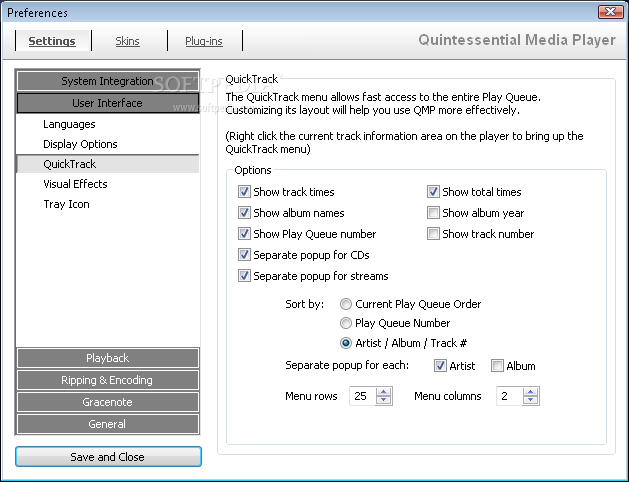Select Languages in the sidebar
The height and width of the screenshot is (482, 629).
coord(108,124)
